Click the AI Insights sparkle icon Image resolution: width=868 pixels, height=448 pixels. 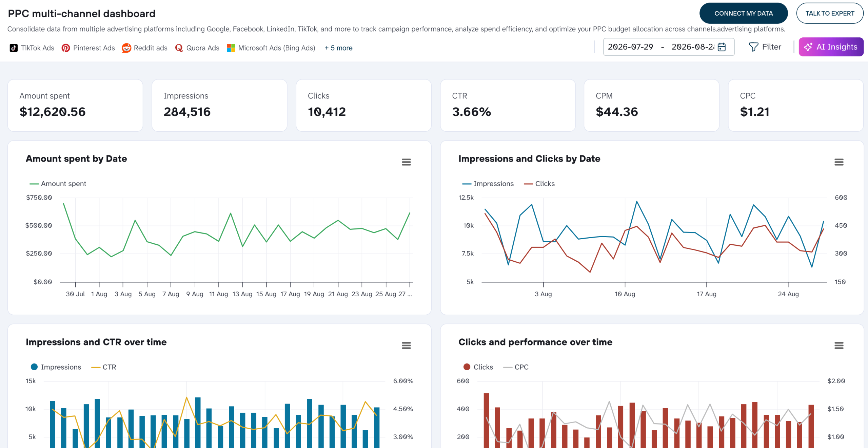tap(808, 47)
